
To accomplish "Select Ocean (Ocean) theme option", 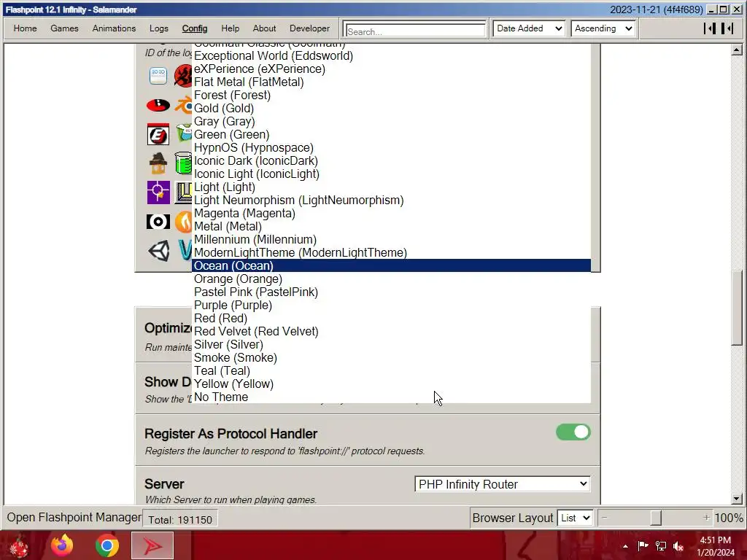I will pyautogui.click(x=391, y=265).
